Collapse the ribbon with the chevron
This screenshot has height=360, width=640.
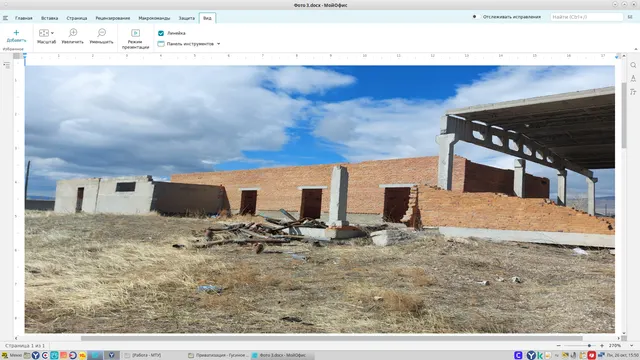click(x=636, y=49)
